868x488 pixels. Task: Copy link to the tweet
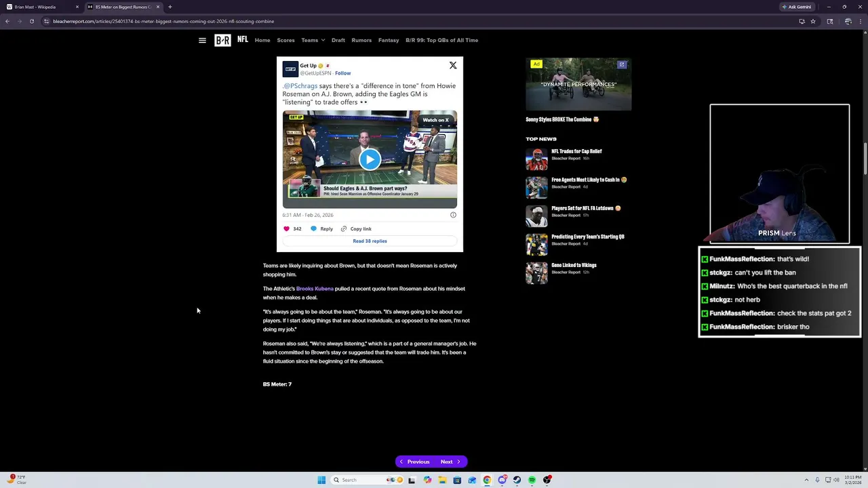(x=356, y=229)
